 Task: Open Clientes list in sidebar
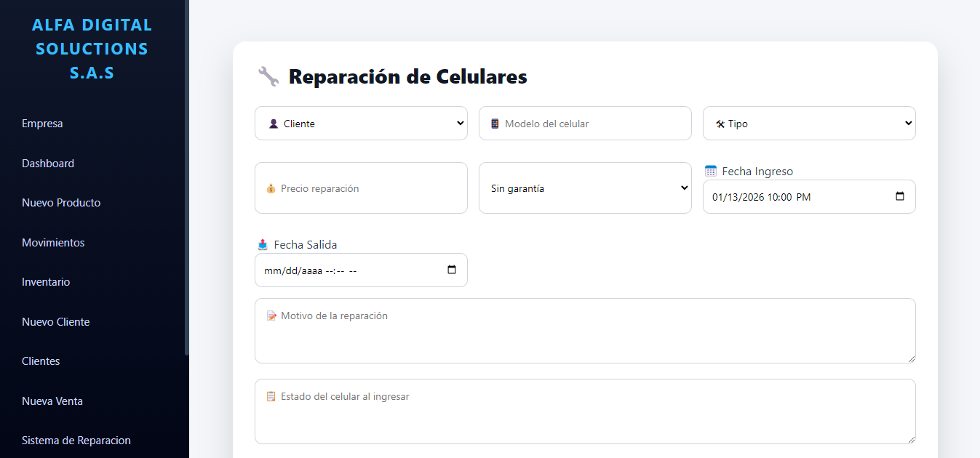(41, 361)
